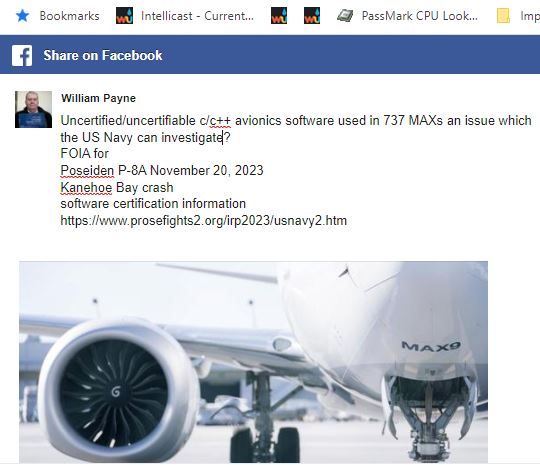
Task: Click the line software certification information
Action: [x=153, y=204]
